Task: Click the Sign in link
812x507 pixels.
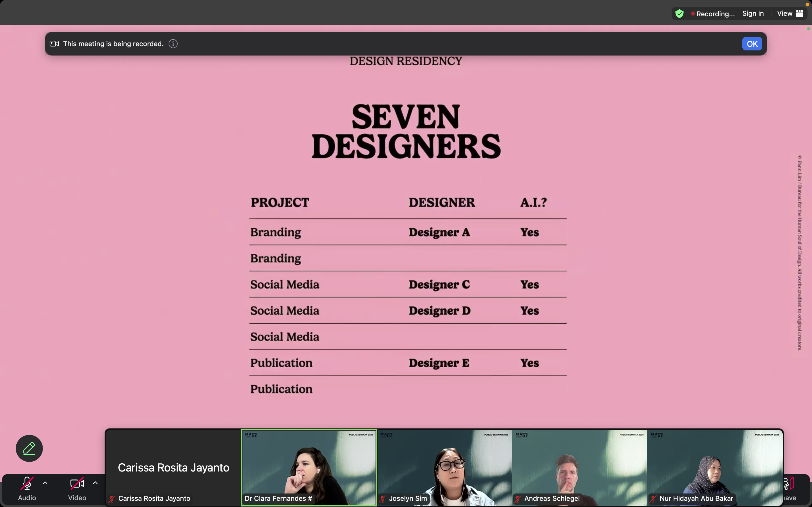Action: tap(753, 14)
